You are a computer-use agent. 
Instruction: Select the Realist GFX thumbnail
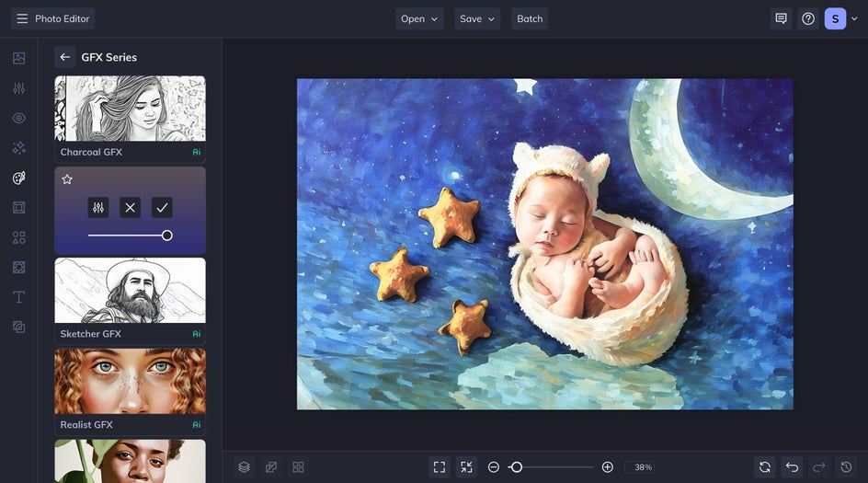click(x=130, y=381)
